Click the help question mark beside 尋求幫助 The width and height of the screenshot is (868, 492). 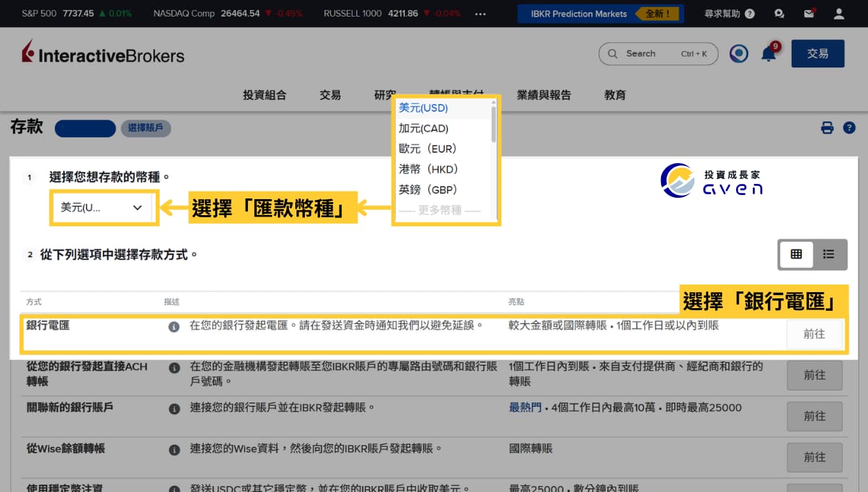749,14
